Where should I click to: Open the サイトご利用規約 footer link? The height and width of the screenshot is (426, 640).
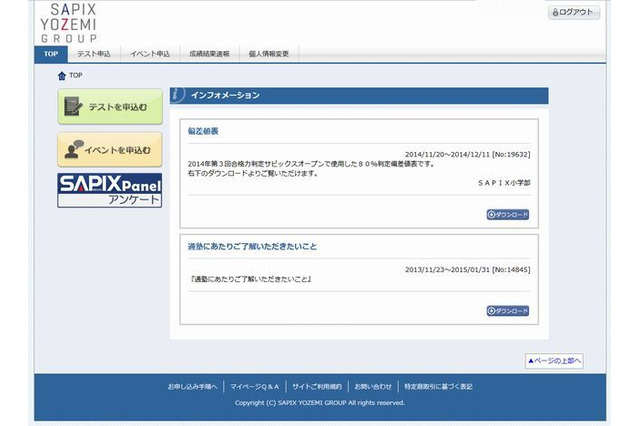pyautogui.click(x=317, y=386)
